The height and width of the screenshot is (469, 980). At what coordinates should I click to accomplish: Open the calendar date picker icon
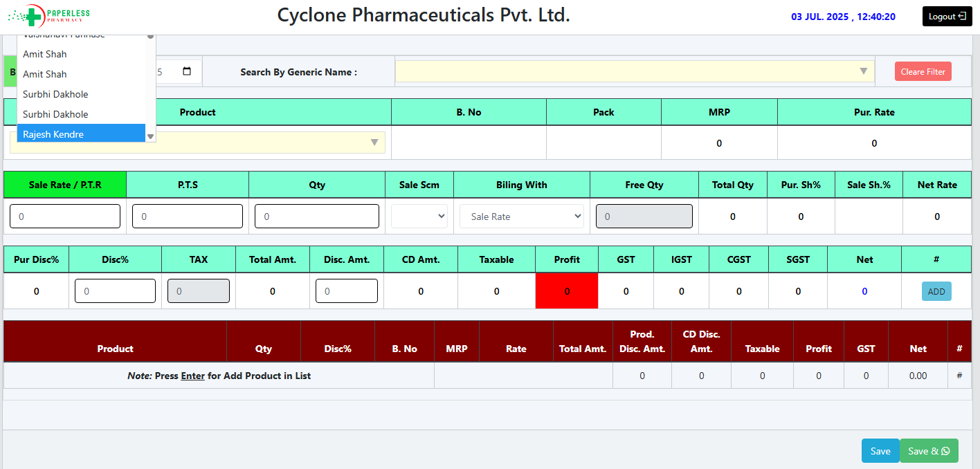pyautogui.click(x=187, y=71)
